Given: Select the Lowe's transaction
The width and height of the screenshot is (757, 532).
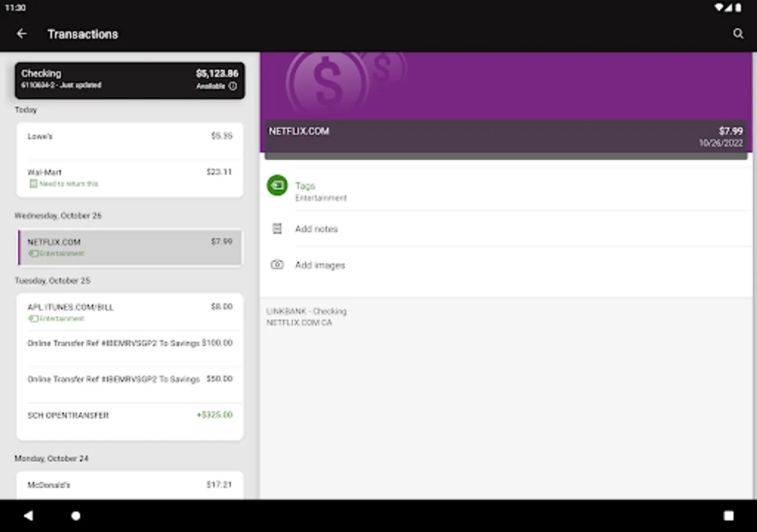Looking at the screenshot, I should click(130, 141).
